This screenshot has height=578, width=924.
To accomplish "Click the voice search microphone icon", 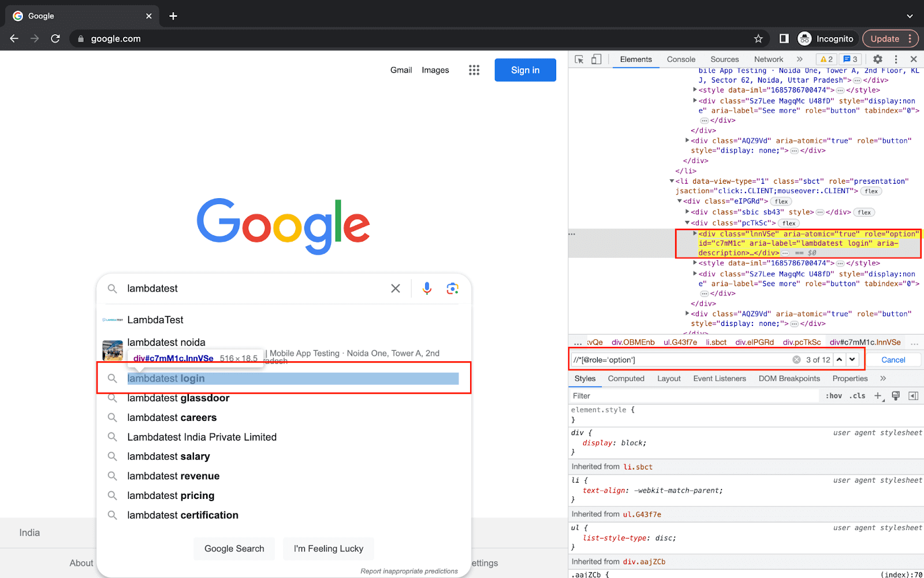I will pos(427,288).
